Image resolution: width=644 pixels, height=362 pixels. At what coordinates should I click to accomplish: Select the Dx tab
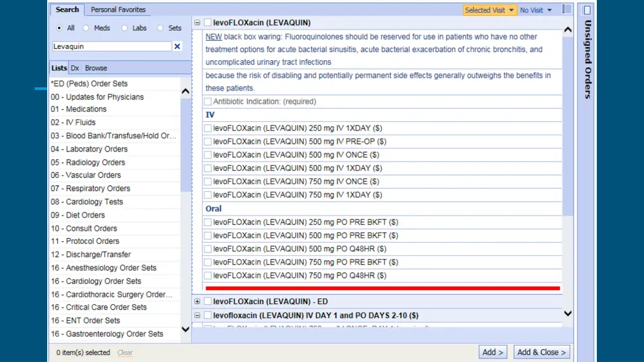[x=75, y=68]
